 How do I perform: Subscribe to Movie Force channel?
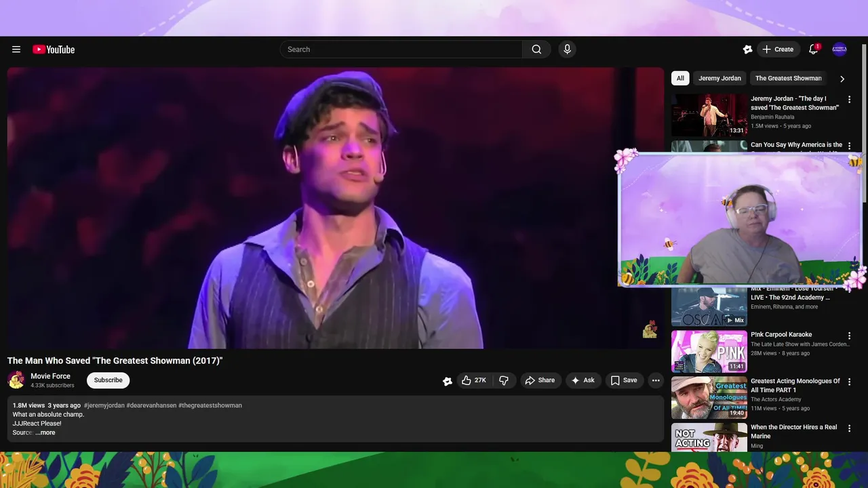[x=108, y=380]
